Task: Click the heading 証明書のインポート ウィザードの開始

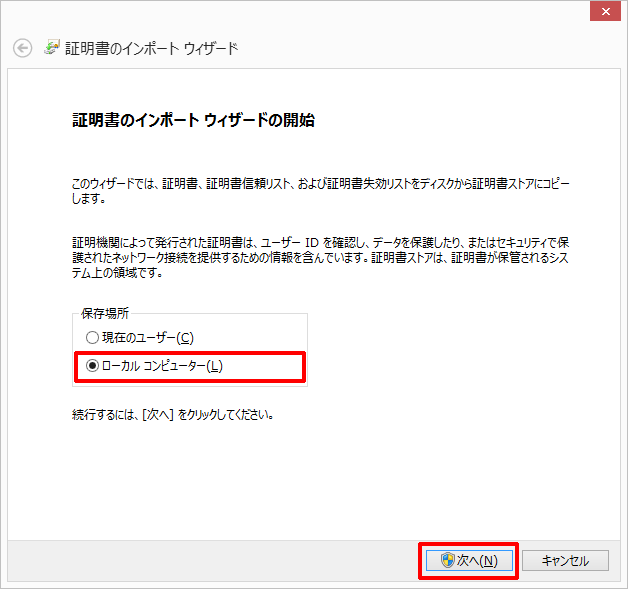Action: pos(193,120)
